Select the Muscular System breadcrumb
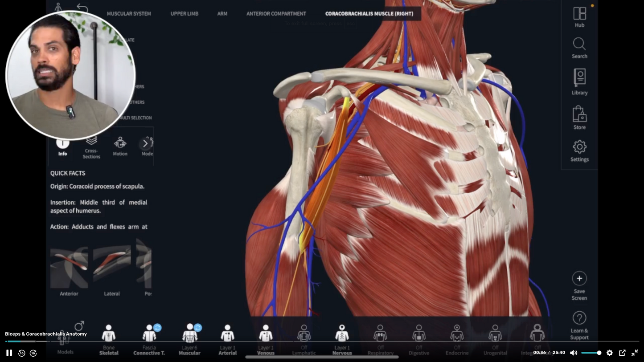 [x=129, y=14]
